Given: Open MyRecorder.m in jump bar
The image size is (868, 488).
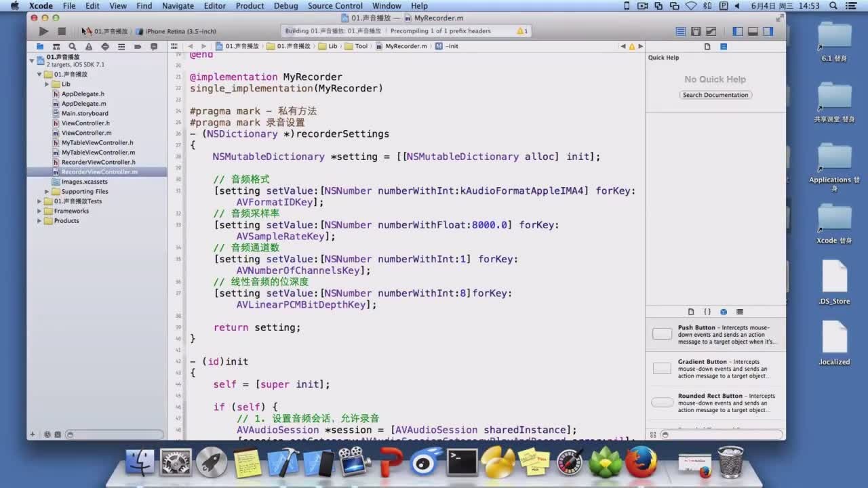Looking at the screenshot, I should 401,46.
